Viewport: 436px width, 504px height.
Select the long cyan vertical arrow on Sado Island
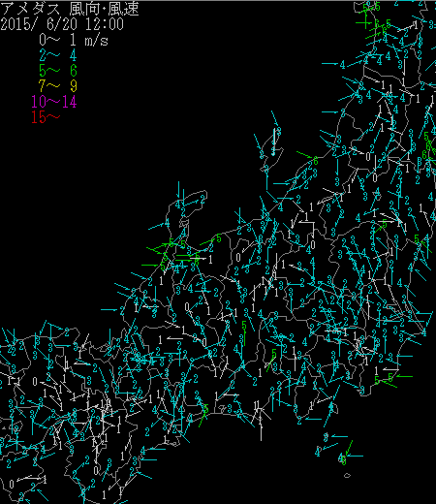tap(274, 142)
